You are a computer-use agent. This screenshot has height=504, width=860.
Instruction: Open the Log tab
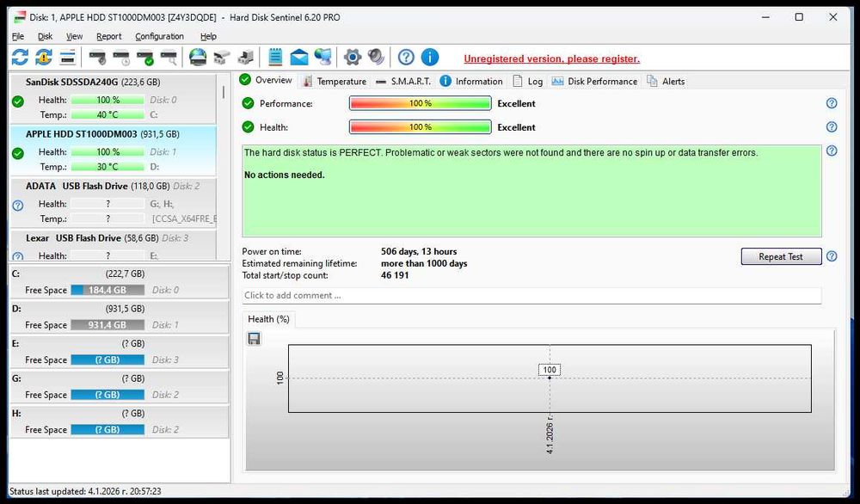[528, 81]
